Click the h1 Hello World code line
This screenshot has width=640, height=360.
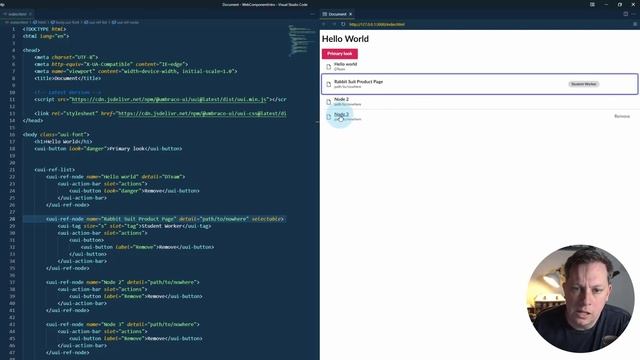click(63, 142)
